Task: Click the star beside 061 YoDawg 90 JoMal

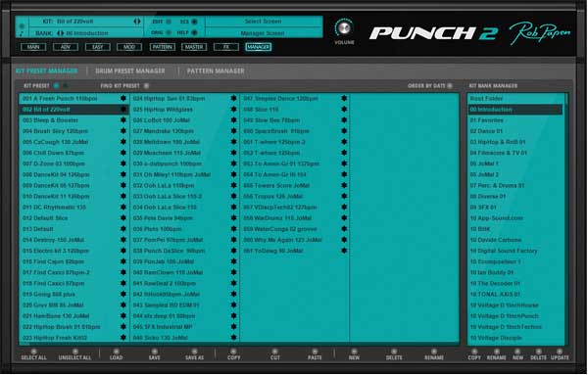Action: 344,251
